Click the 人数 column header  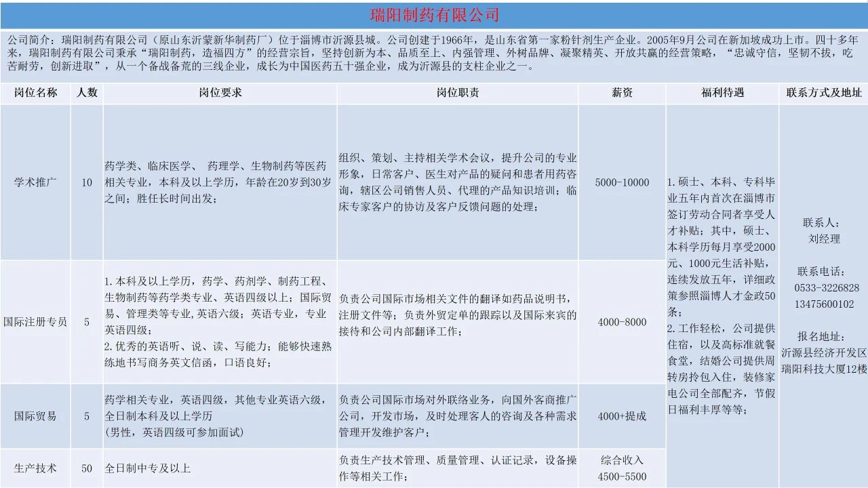(87, 93)
